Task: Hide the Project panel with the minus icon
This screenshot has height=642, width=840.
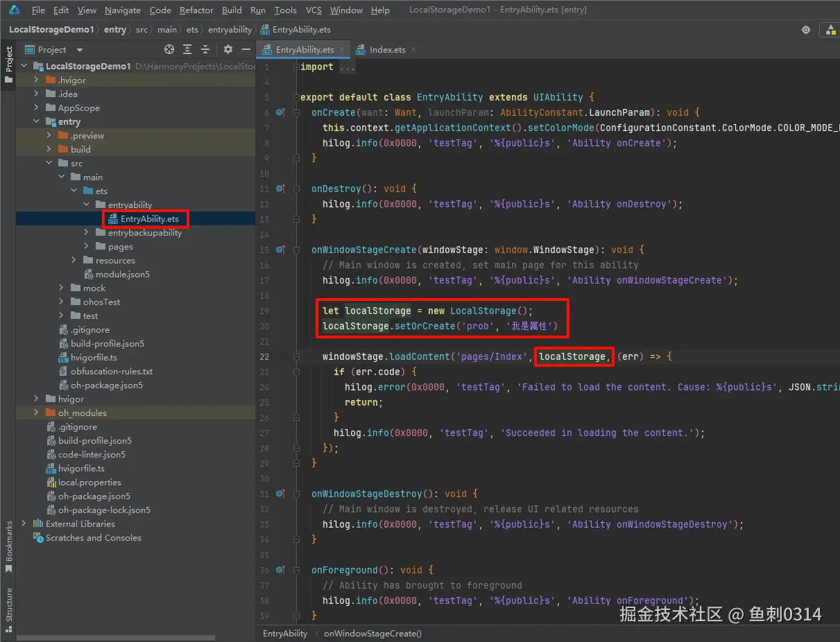Action: (x=246, y=49)
